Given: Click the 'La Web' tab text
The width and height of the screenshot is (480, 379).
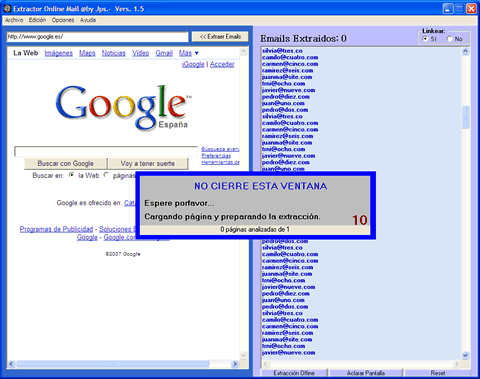Looking at the screenshot, I should click(25, 53).
